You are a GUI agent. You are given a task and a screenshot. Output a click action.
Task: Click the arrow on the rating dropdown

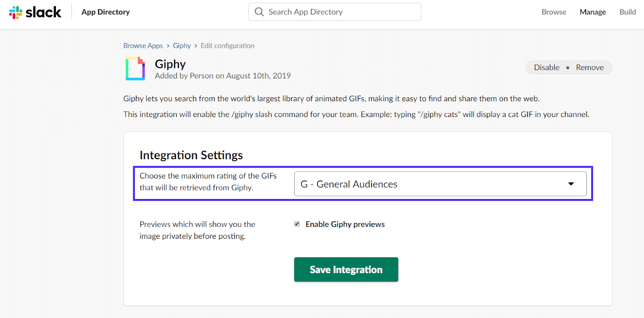[571, 184]
